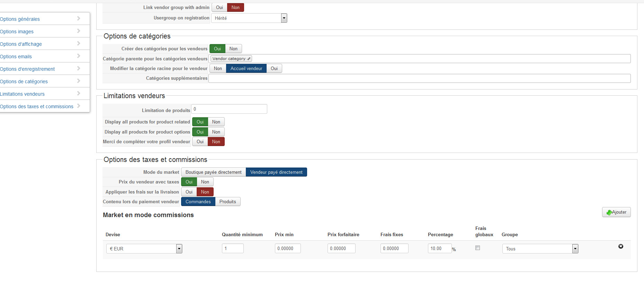Click the delete icon on EUR commission row
The width and height of the screenshot is (644, 283).
(621, 246)
